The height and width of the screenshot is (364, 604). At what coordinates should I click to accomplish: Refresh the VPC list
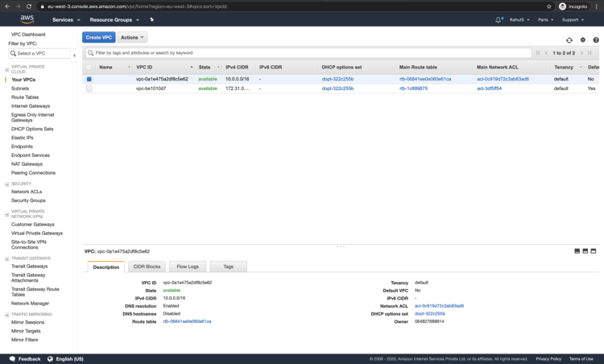pyautogui.click(x=569, y=40)
